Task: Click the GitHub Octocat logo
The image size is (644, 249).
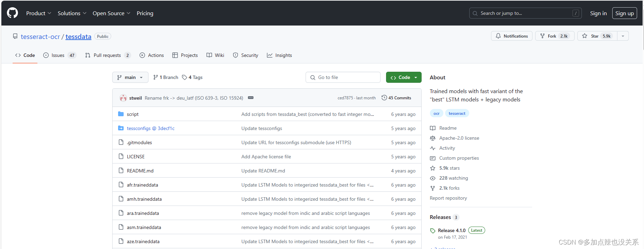Action: click(x=12, y=13)
